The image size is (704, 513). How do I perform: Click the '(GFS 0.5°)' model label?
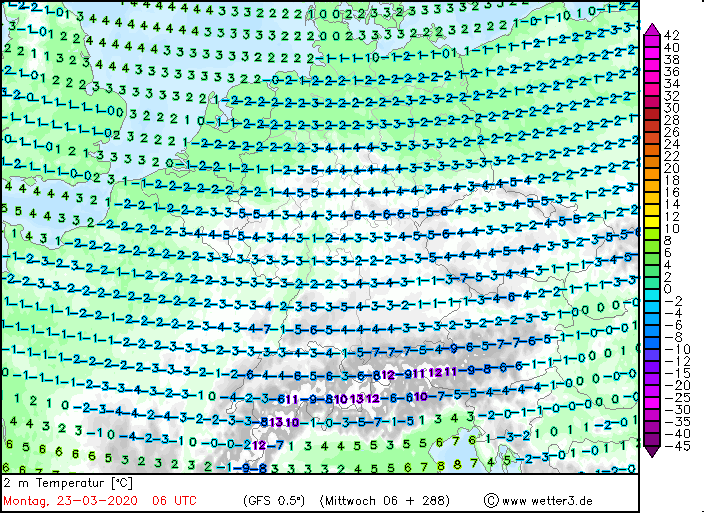274,501
